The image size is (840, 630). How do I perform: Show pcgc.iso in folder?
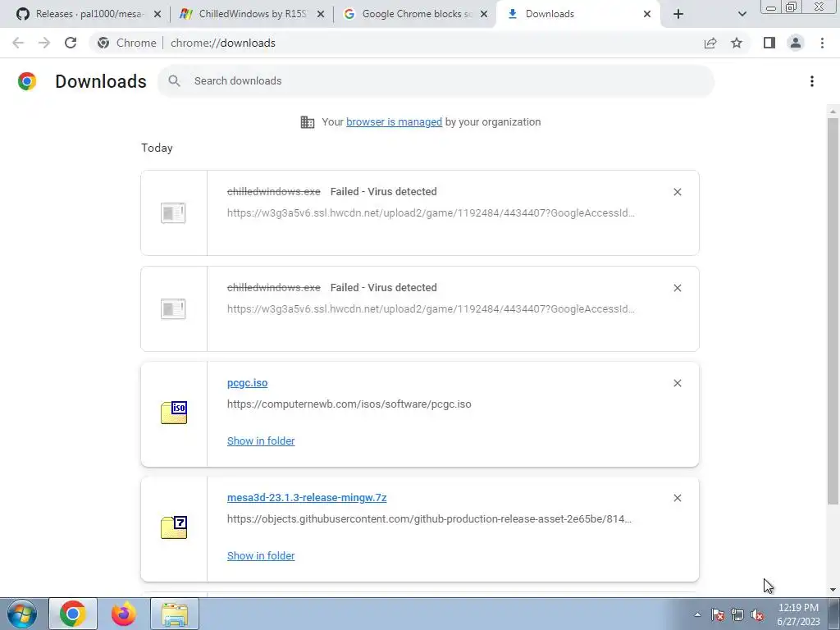click(261, 441)
